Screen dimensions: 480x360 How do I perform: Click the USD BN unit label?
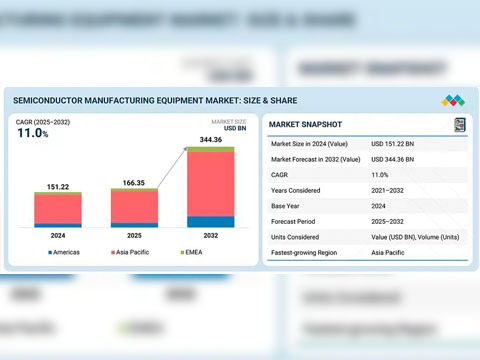tap(235, 128)
